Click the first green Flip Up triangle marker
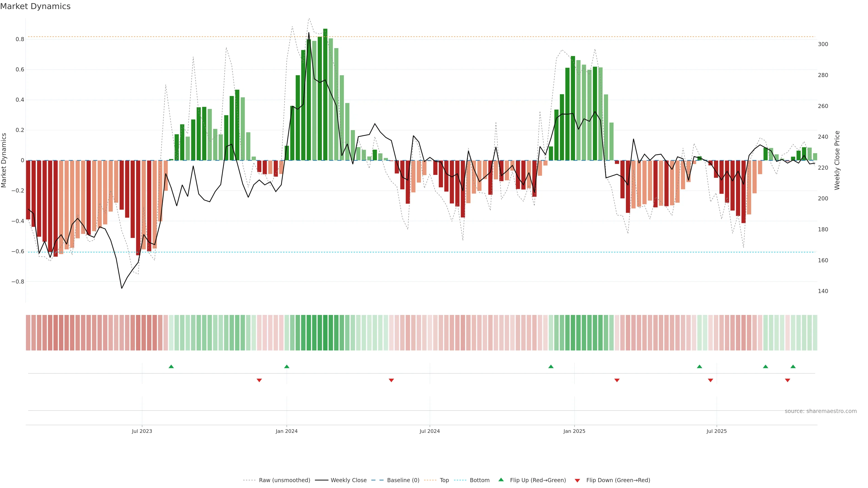The width and height of the screenshot is (868, 488). [x=171, y=366]
